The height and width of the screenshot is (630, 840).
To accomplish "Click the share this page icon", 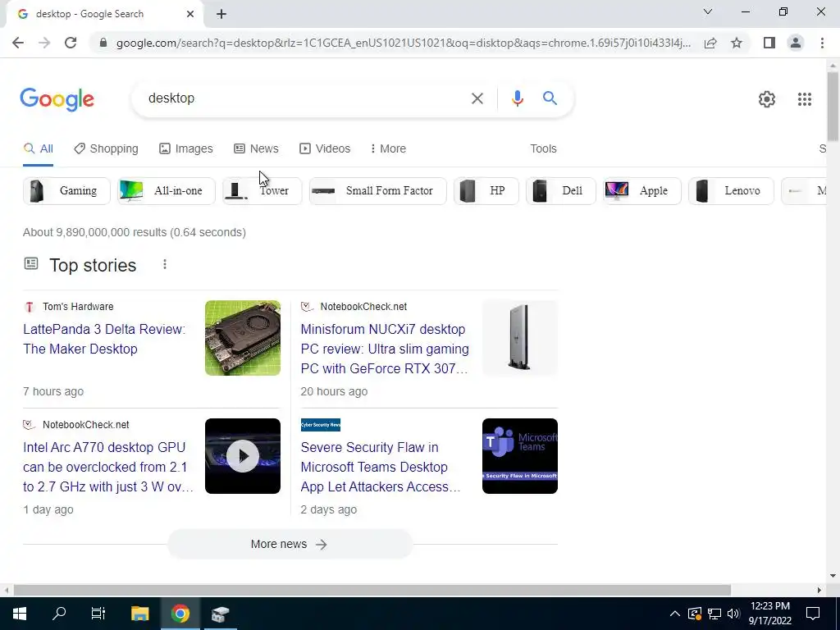I will [710, 43].
